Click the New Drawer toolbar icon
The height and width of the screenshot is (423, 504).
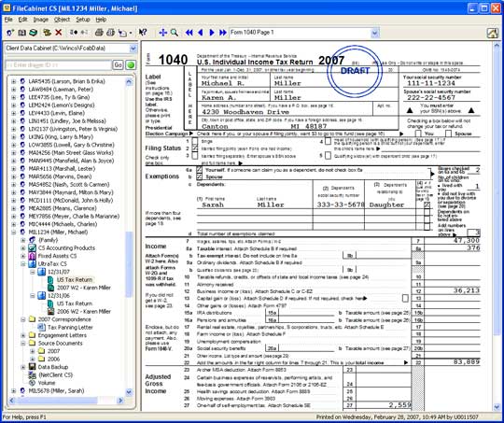click(10, 33)
